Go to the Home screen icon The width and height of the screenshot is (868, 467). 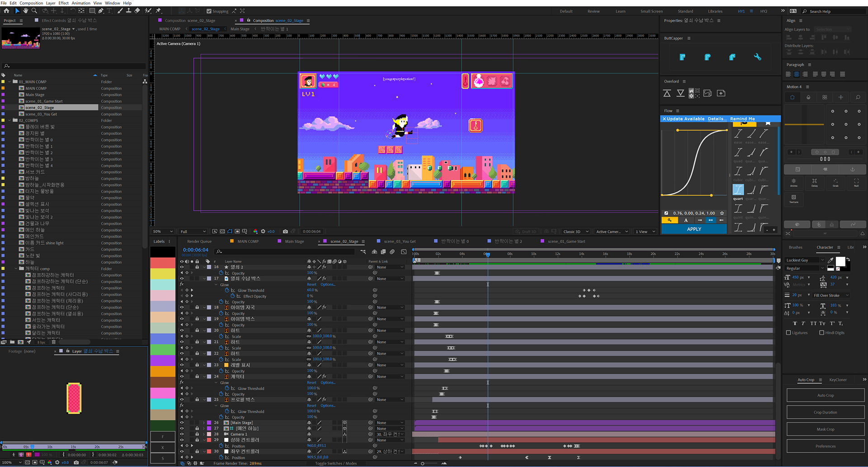tap(6, 11)
